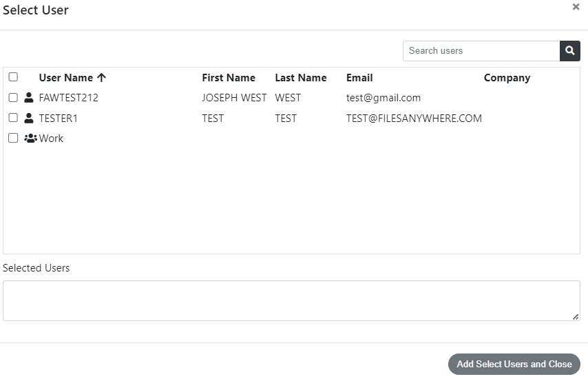The image size is (588, 379).
Task: Check the box for Work group
Action: click(13, 138)
